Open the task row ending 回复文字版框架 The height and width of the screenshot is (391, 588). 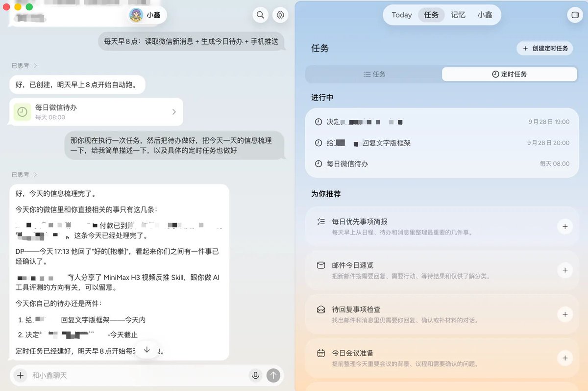pyautogui.click(x=442, y=143)
